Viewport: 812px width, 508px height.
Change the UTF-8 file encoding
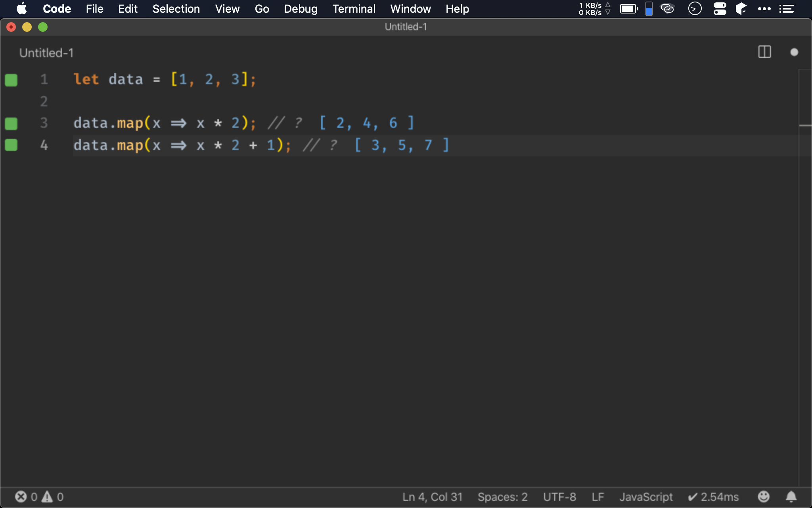(x=559, y=497)
